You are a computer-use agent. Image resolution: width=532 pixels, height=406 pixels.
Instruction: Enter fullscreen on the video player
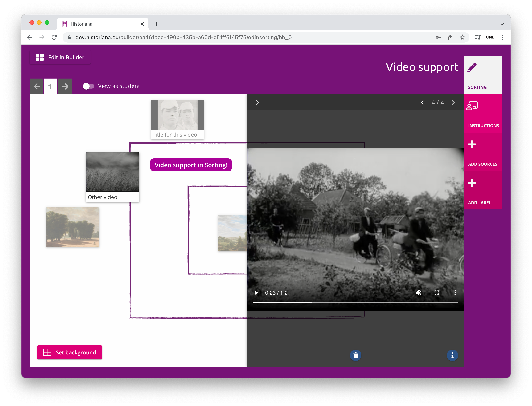click(x=437, y=293)
